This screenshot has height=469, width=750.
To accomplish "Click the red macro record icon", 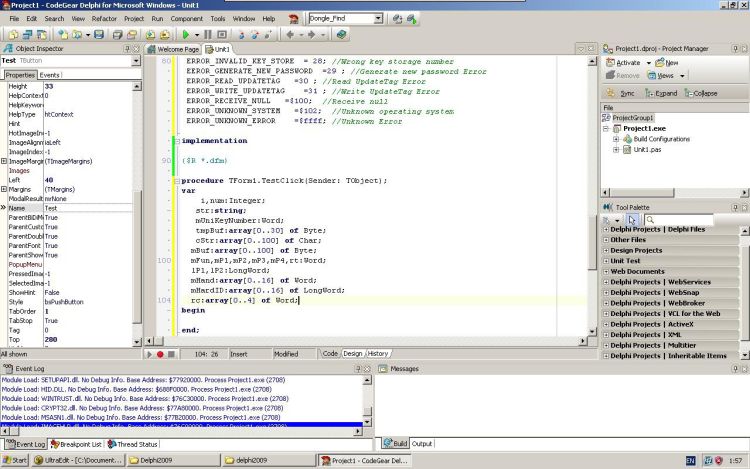I will pyautogui.click(x=160, y=354).
